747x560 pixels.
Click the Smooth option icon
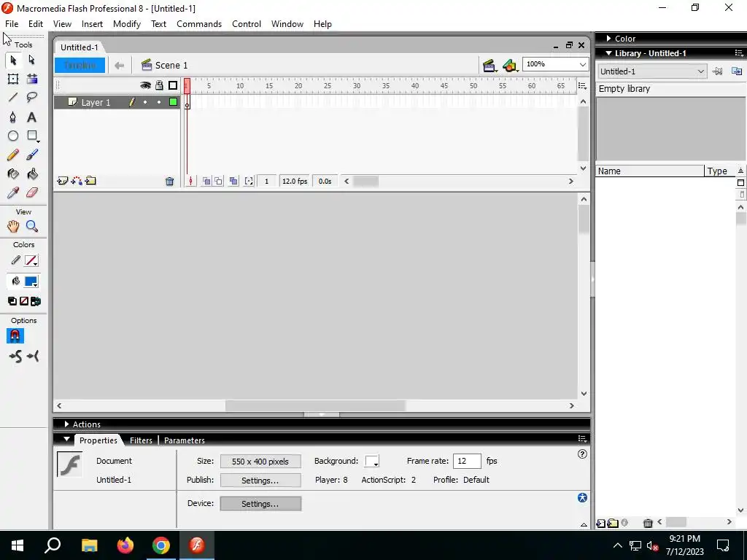(15, 356)
